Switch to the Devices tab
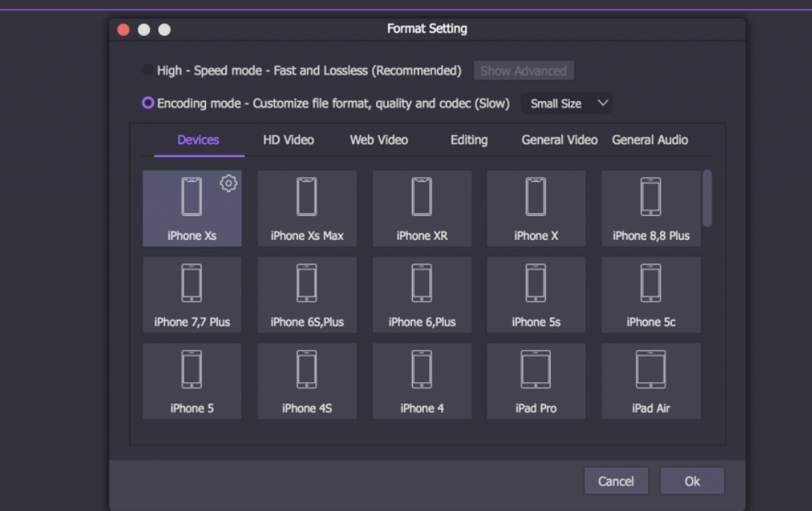Viewport: 812px width, 511px height. coord(199,140)
